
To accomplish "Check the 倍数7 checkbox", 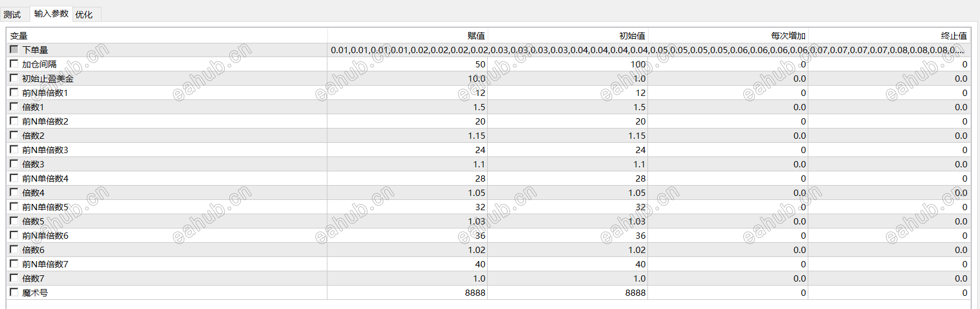I will (x=14, y=278).
